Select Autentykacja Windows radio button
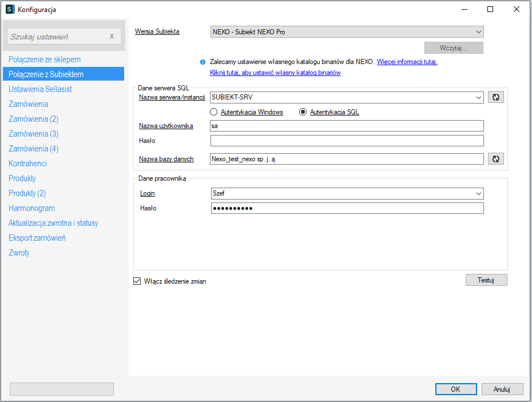The image size is (532, 402). click(215, 112)
